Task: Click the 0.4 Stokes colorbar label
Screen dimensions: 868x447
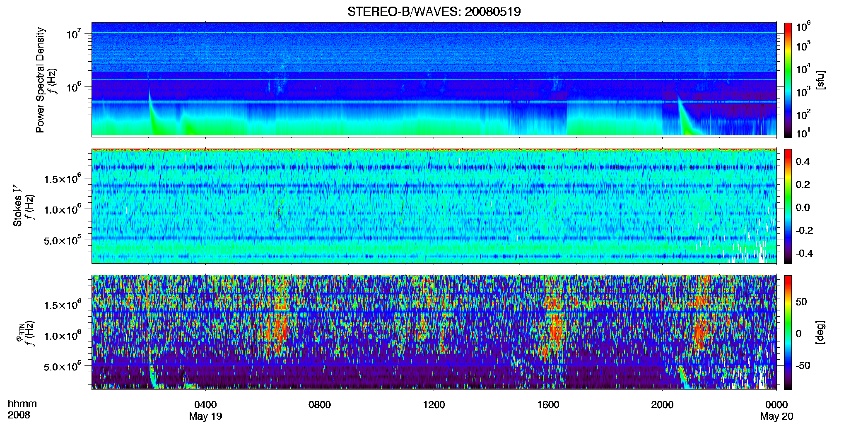Action: click(803, 162)
